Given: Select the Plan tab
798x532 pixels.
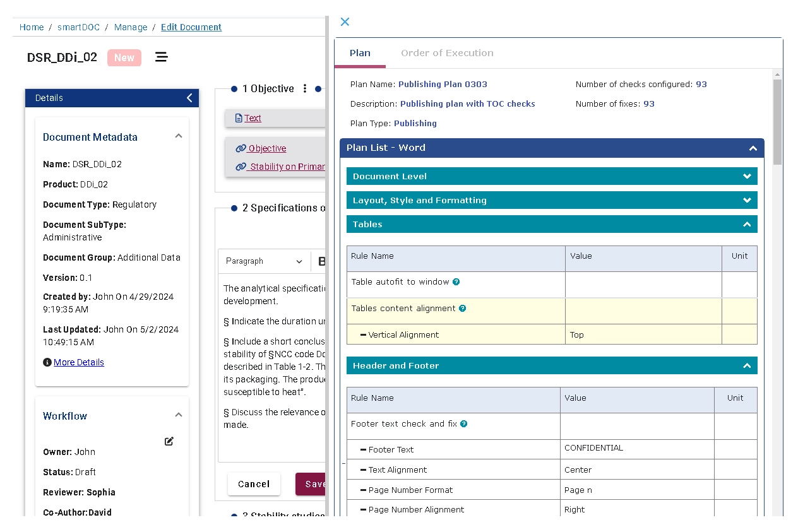Looking at the screenshot, I should [x=360, y=53].
